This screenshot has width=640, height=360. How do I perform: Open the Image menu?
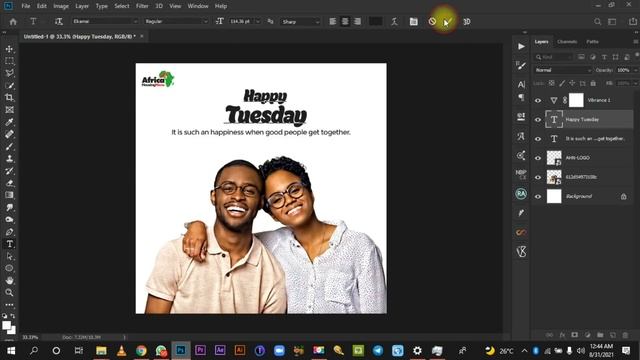61,6
